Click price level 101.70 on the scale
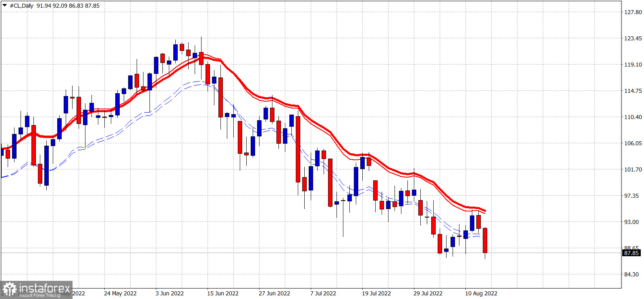 tap(633, 169)
